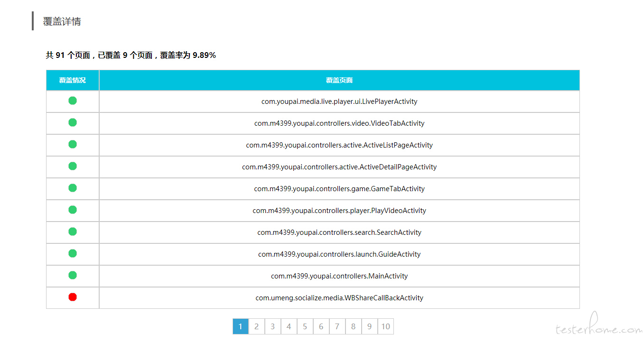Click the 覆盖页面 column header

point(339,80)
